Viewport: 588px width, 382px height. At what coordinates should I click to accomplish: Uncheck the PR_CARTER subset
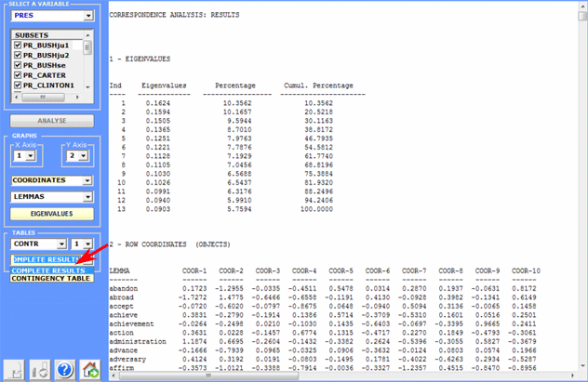18,75
